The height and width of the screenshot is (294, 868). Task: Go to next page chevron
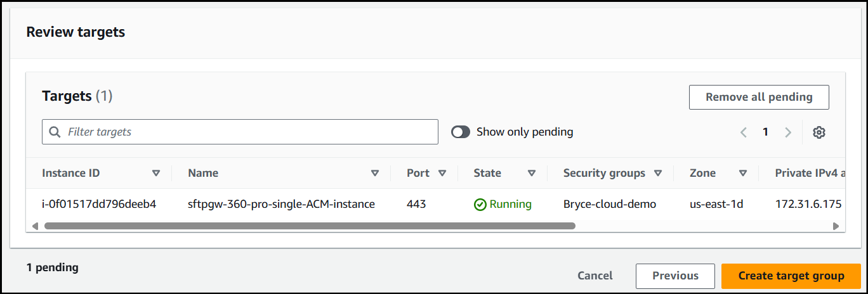point(788,132)
